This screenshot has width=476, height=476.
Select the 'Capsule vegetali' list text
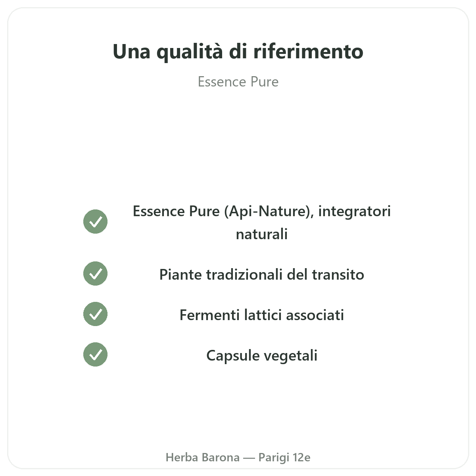click(262, 355)
